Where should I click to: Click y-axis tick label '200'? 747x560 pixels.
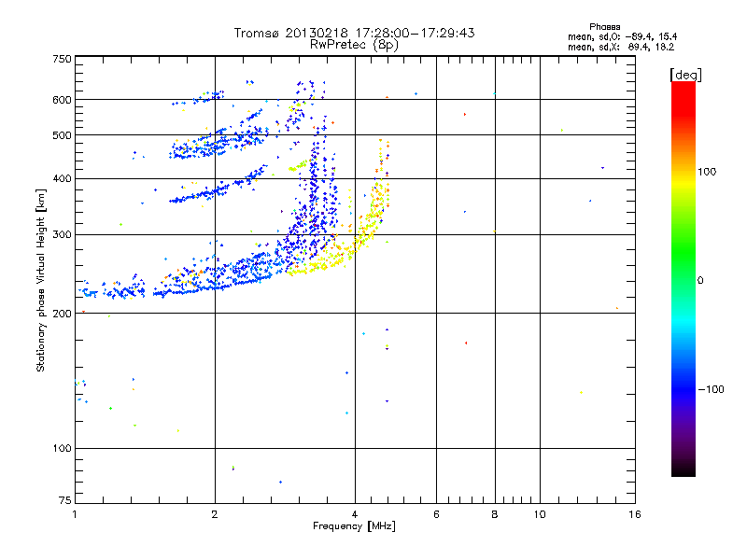(x=62, y=314)
